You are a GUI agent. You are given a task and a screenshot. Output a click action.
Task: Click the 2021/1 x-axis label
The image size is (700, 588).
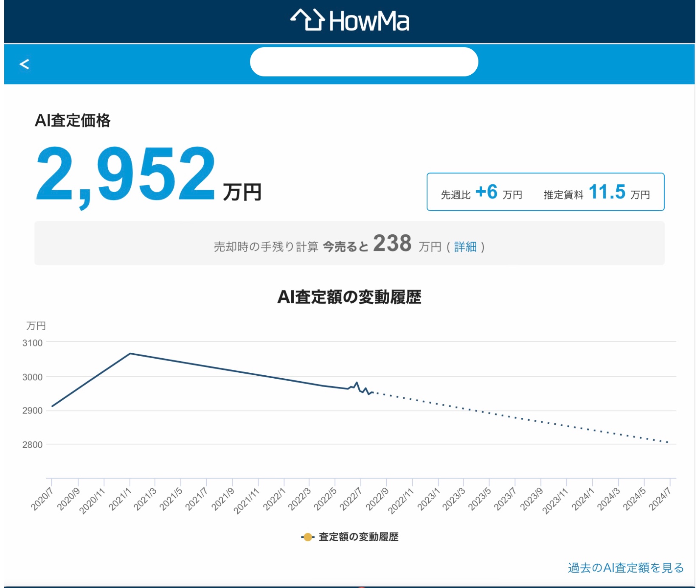120,499
